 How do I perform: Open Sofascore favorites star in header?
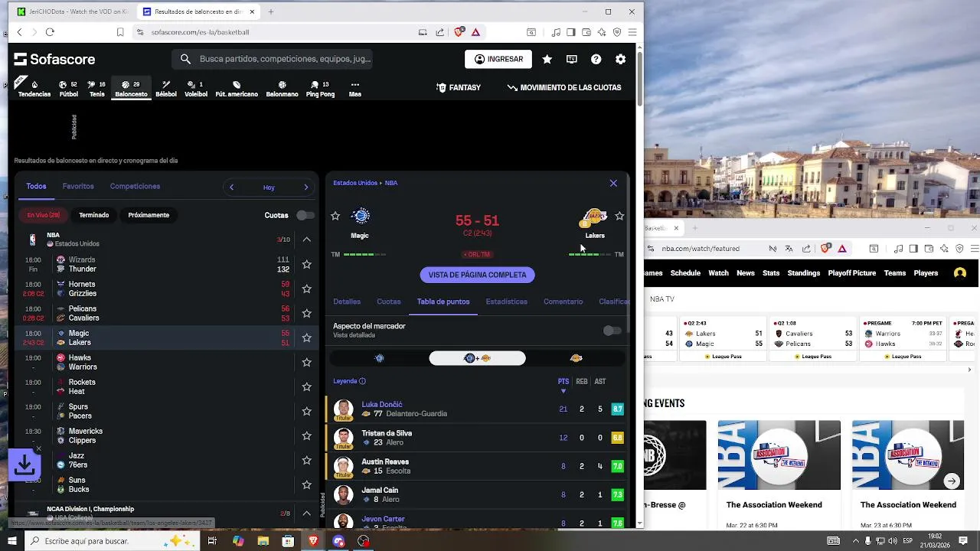tap(547, 59)
